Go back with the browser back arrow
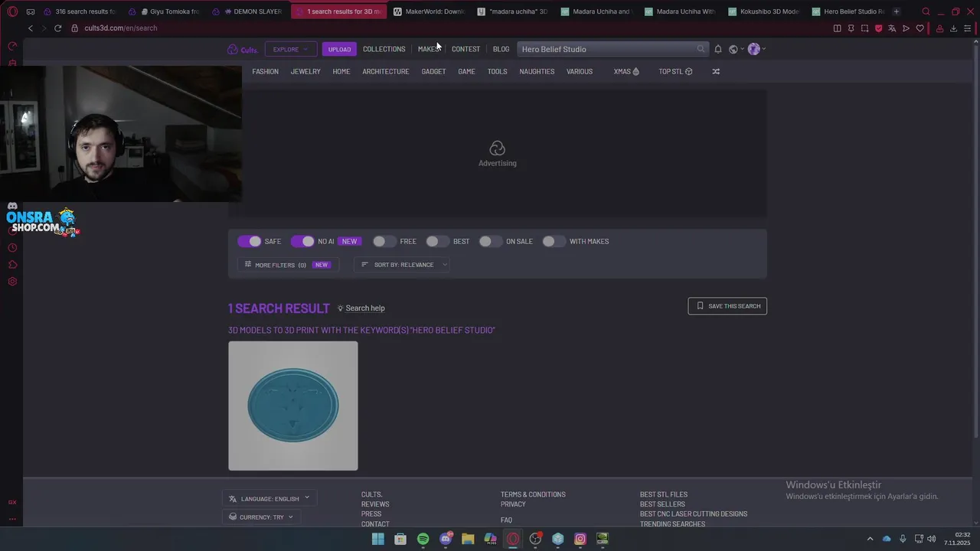The width and height of the screenshot is (980, 551). (31, 28)
